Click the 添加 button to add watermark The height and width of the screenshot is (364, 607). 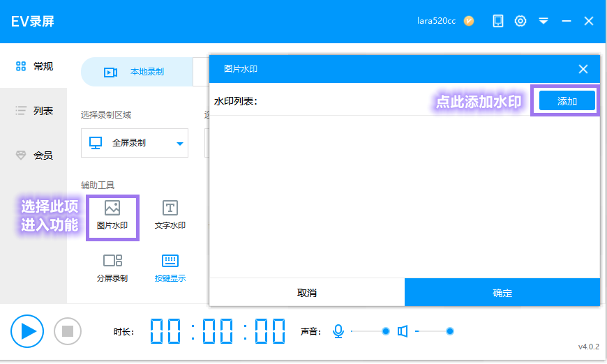pyautogui.click(x=567, y=101)
